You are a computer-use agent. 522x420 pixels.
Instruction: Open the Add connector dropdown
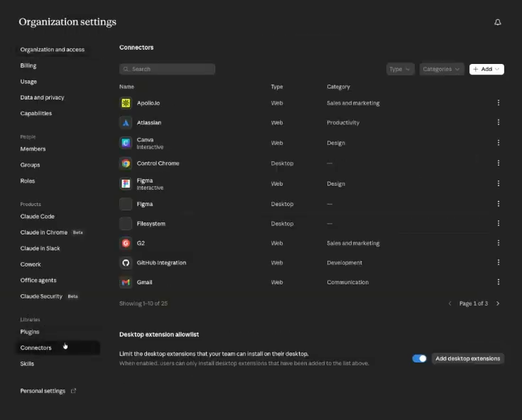[486, 69]
